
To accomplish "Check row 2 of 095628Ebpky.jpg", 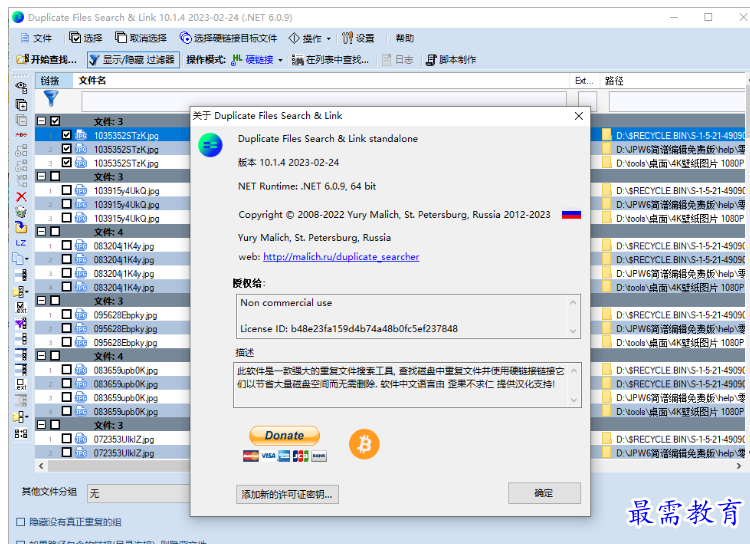I will 66,328.
